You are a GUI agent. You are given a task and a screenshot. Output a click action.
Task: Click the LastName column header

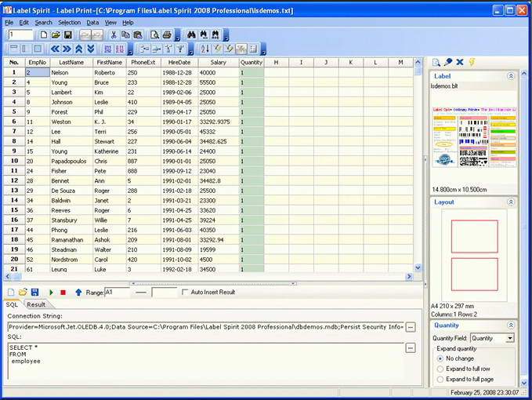pyautogui.click(x=71, y=63)
